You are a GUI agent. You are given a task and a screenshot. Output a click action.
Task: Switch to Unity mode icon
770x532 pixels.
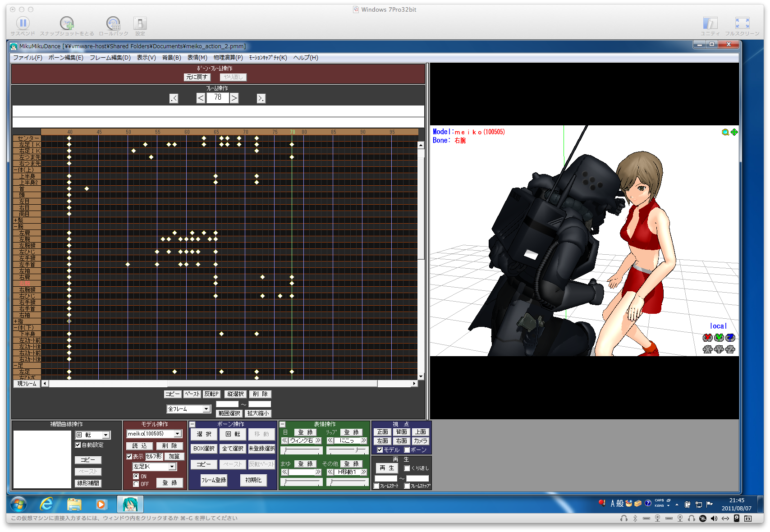tap(710, 23)
